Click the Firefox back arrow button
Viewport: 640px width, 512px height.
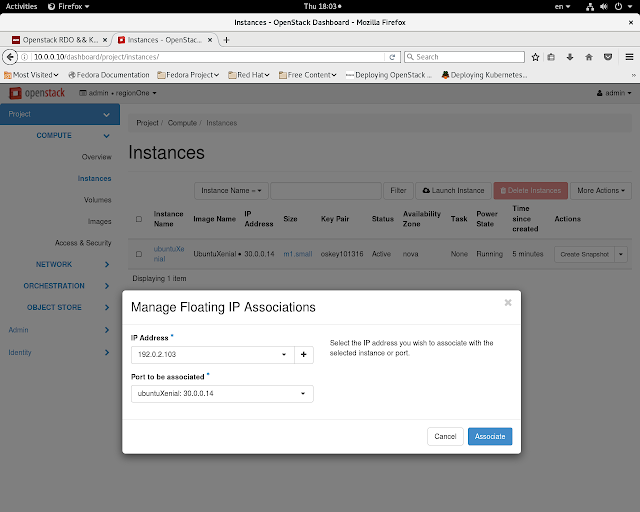pos(10,57)
